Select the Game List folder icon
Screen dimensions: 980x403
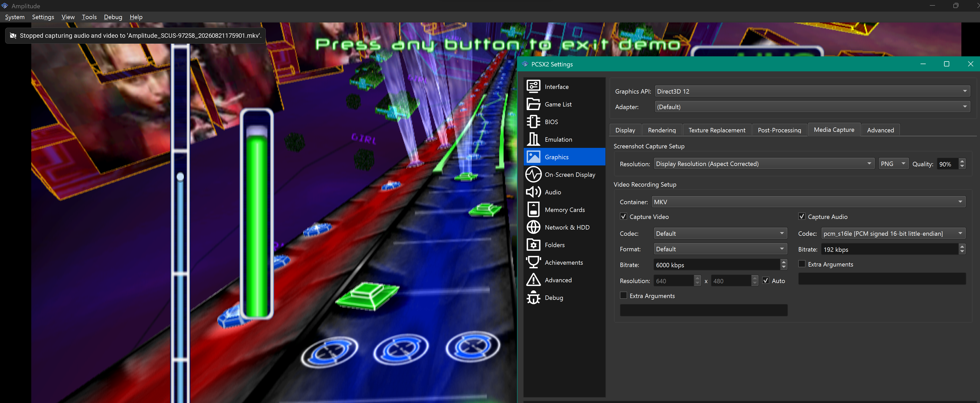(533, 104)
